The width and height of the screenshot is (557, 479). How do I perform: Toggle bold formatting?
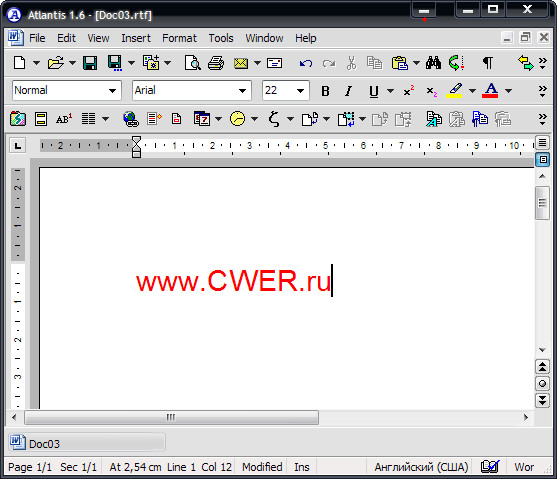[x=325, y=91]
